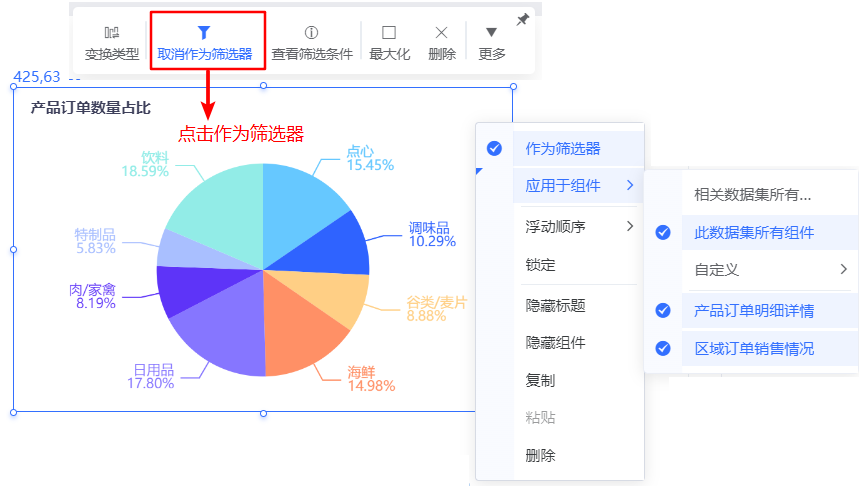Click the 特制品 5.83% label

click(95, 242)
